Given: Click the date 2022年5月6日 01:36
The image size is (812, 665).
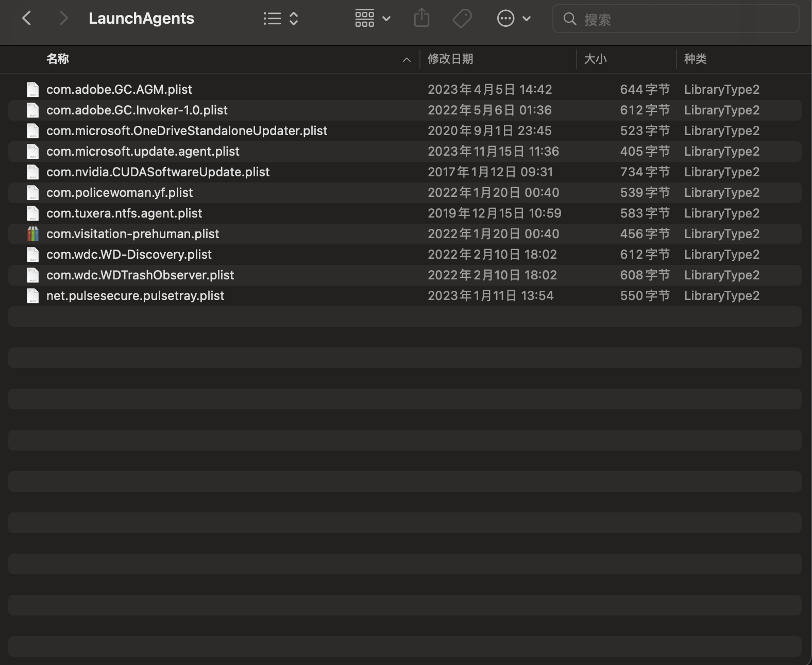Looking at the screenshot, I should 489,110.
